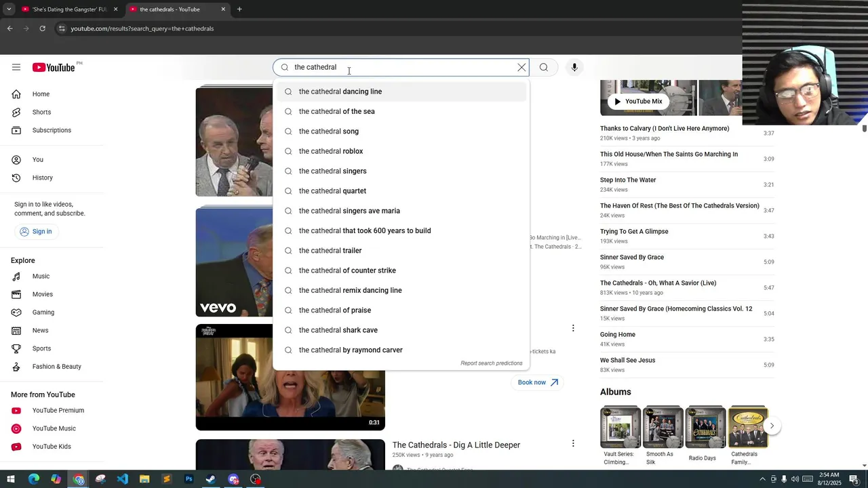868x488 pixels.
Task: Play 'Going Home' track
Action: tap(686, 339)
